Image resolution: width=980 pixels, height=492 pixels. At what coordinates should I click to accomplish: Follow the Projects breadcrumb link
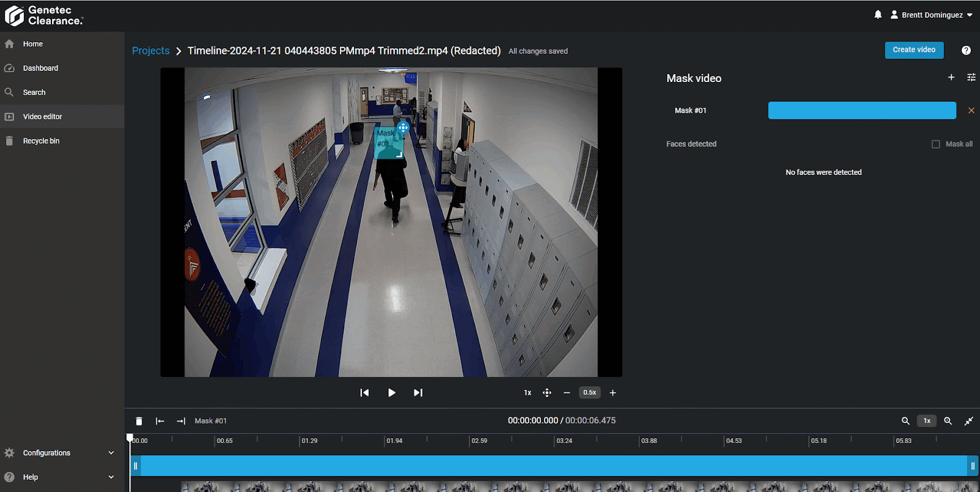151,51
